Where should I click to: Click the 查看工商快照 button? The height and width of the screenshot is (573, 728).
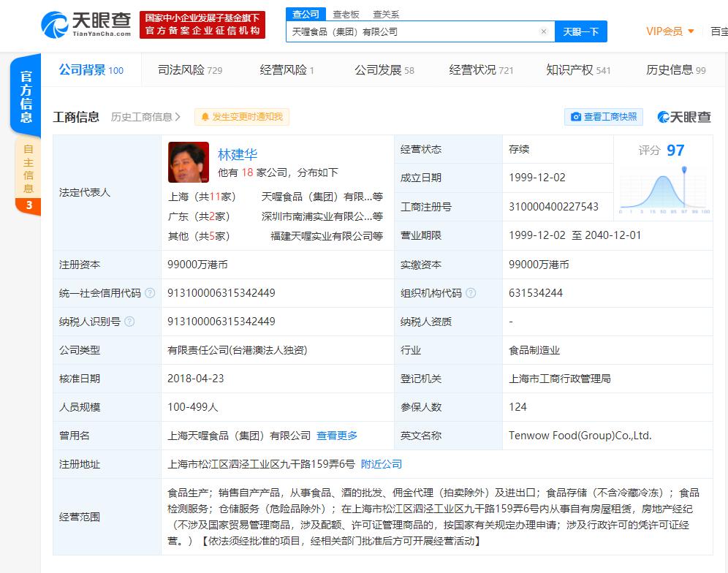click(604, 117)
